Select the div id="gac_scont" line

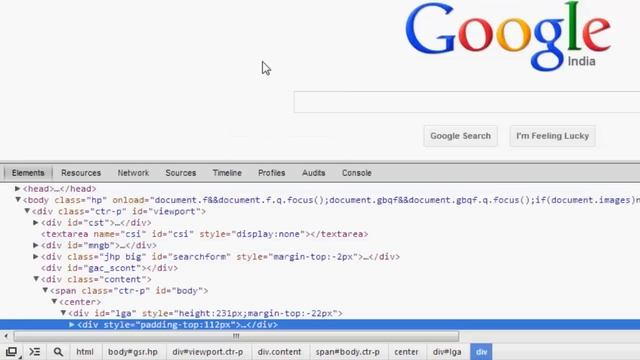[109, 268]
